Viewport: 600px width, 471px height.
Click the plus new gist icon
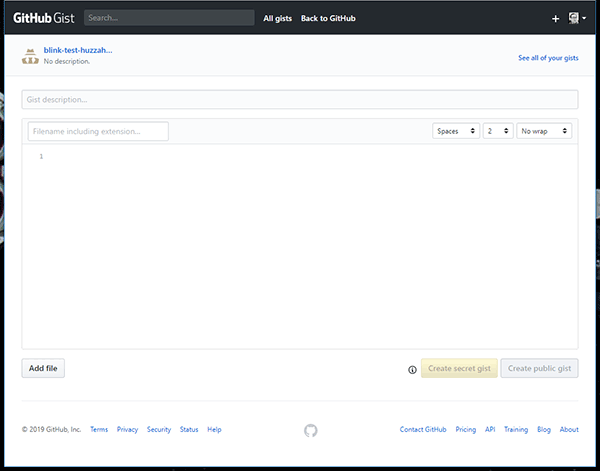pos(555,18)
